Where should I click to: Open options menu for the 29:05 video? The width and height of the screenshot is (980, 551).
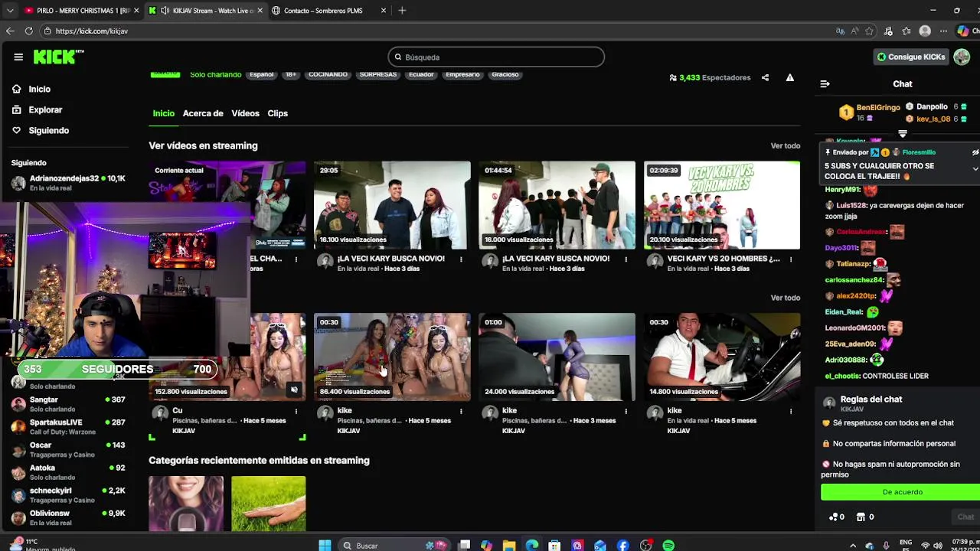tap(461, 259)
